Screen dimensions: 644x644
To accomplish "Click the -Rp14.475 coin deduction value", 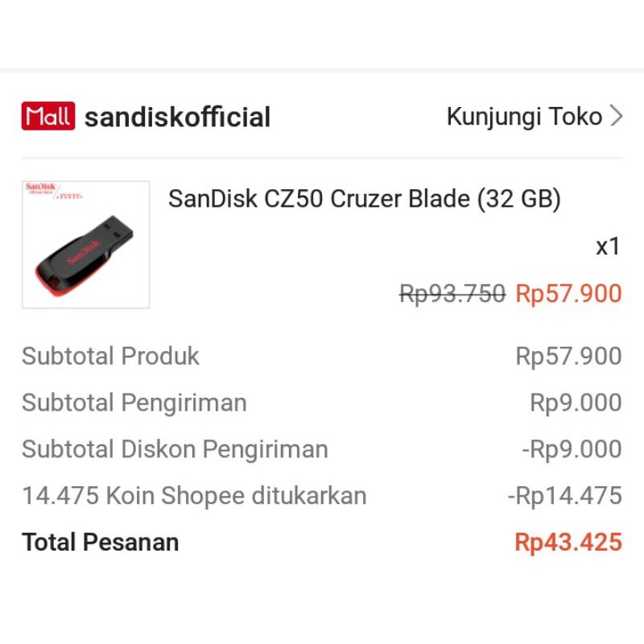I will 564,496.
